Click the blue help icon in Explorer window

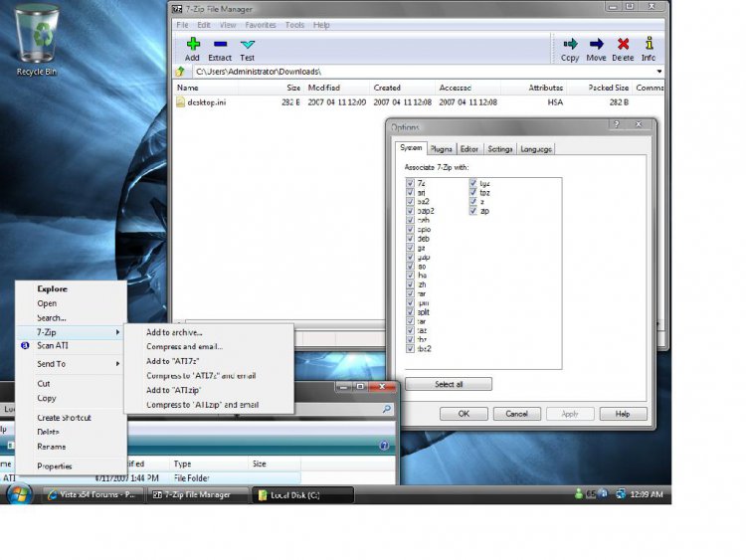click(x=384, y=446)
